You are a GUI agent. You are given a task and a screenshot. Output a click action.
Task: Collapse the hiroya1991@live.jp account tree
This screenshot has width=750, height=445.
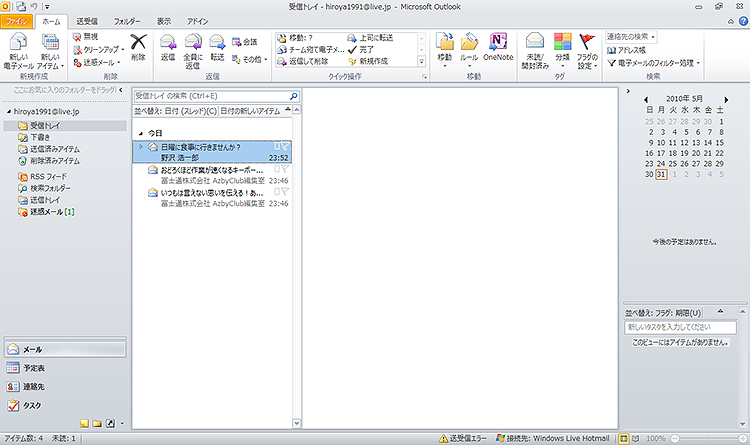tap(9, 111)
